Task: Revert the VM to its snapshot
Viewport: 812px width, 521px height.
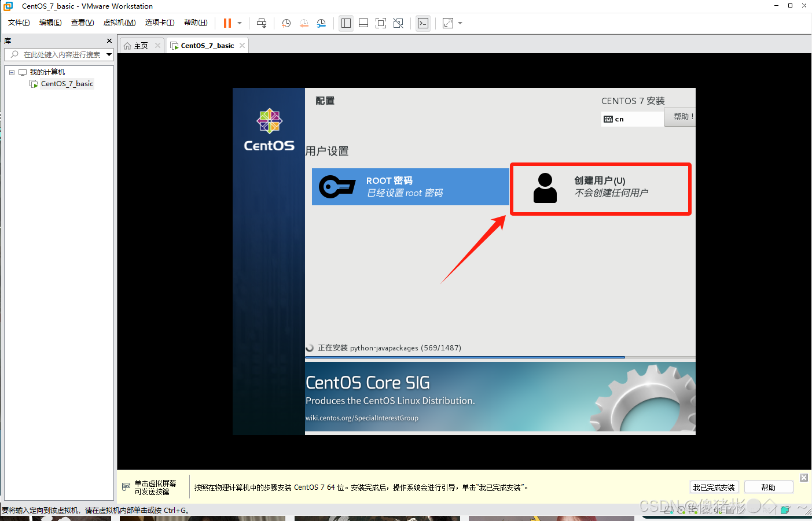Action: tap(304, 23)
